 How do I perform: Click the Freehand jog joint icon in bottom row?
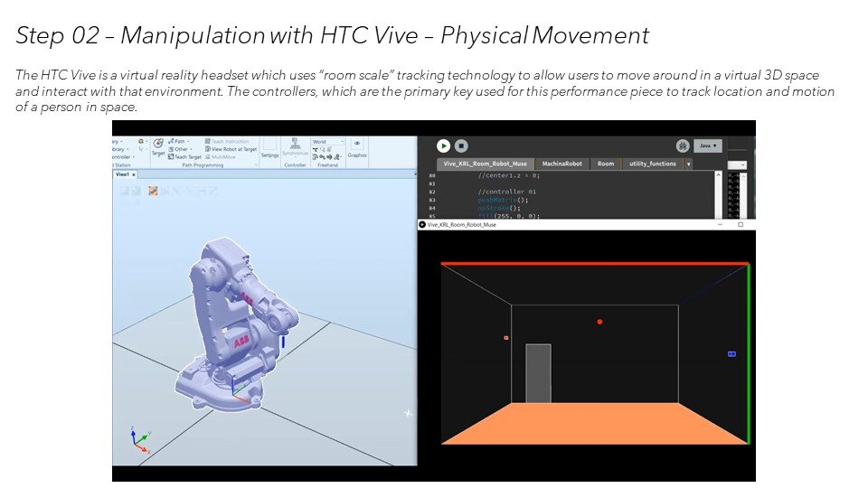point(316,157)
